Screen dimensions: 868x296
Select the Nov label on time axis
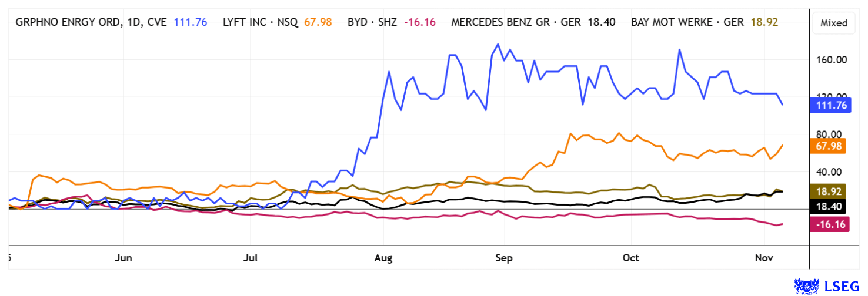(763, 257)
